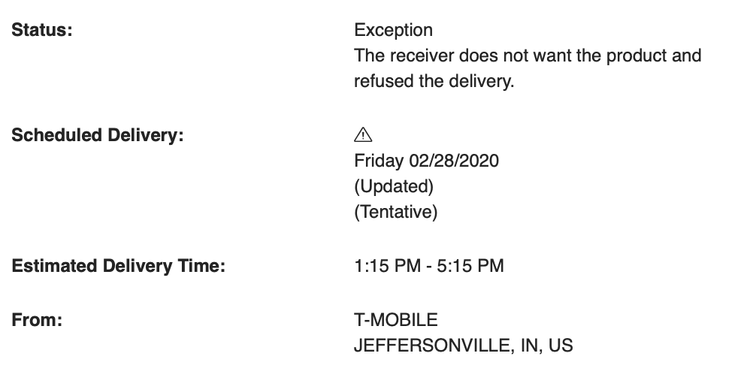The height and width of the screenshot is (383, 750).
Task: Click the (Tentative) note
Action: 396,212
